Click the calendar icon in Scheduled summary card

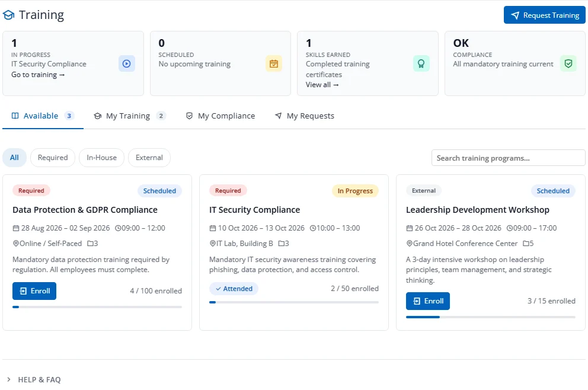pyautogui.click(x=274, y=64)
